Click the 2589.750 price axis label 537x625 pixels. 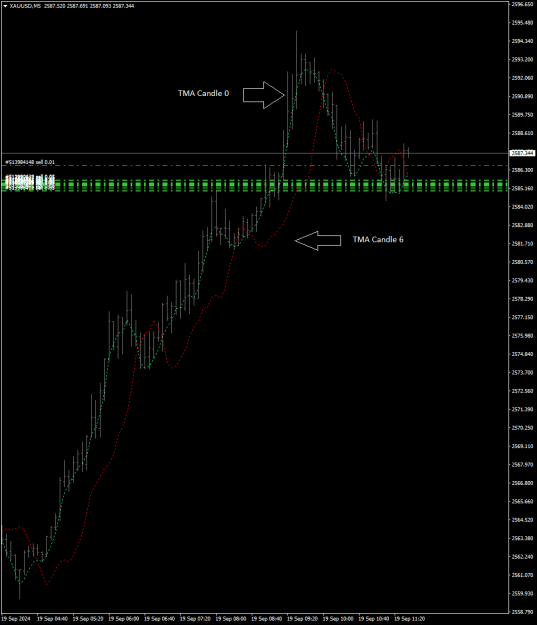[523, 114]
